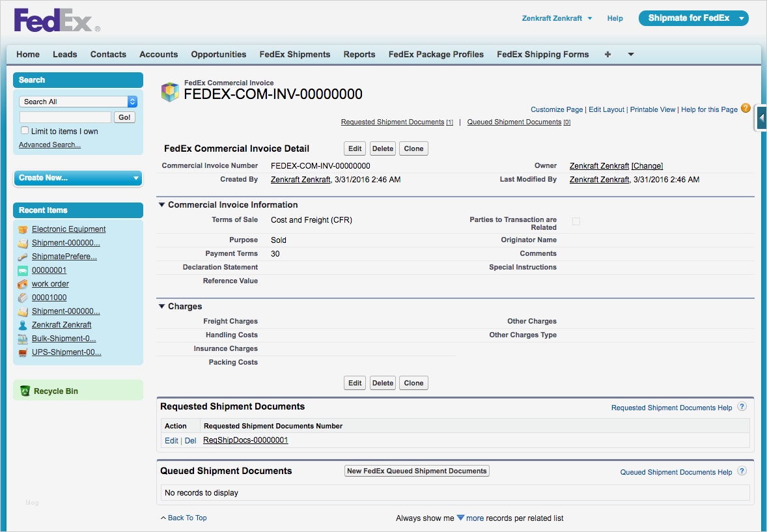Open the Search All dropdown
Screen dimensions: 767x532
click(x=78, y=102)
